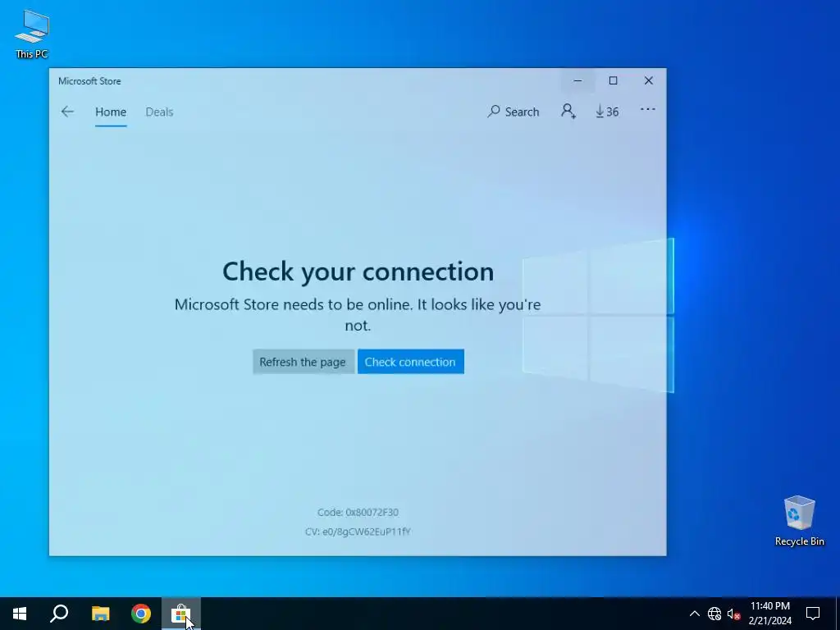This screenshot has width=840, height=630.
Task: Open the See more ellipsis menu
Action: [x=648, y=109]
